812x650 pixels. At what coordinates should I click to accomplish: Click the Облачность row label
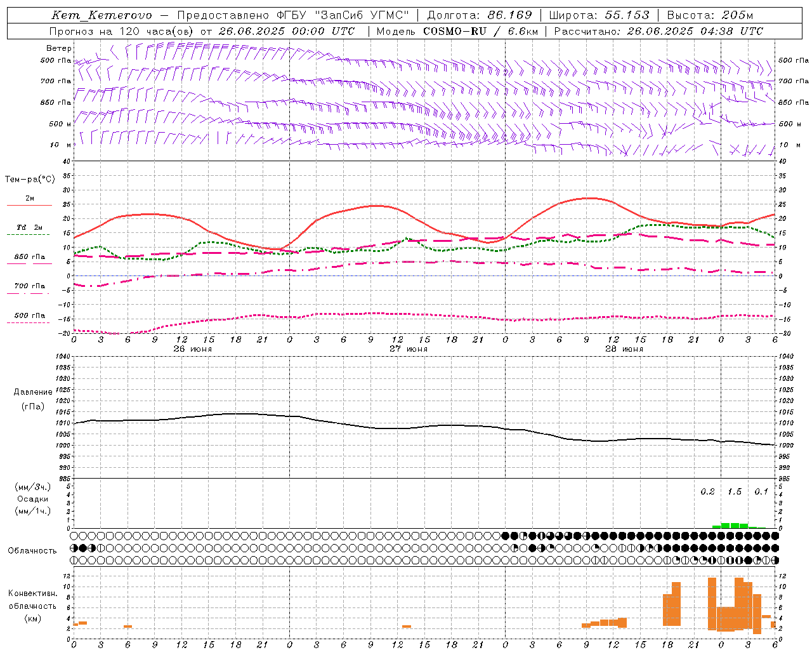[32, 550]
